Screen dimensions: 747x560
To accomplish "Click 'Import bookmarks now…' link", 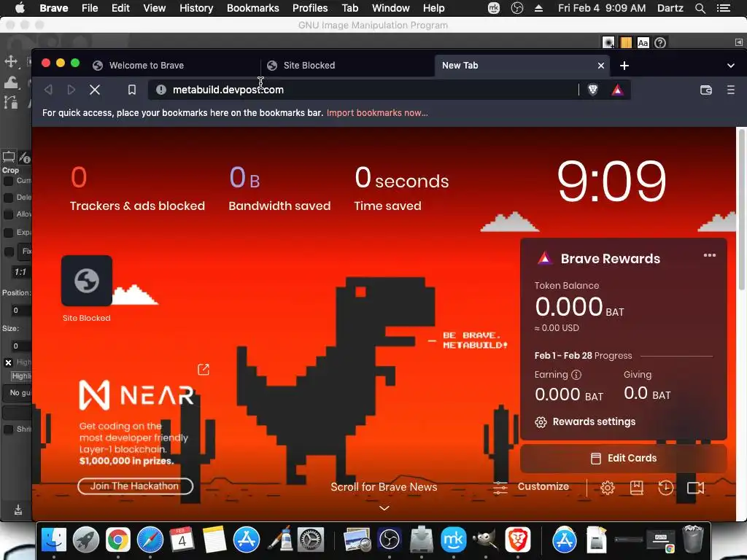I will point(377,113).
